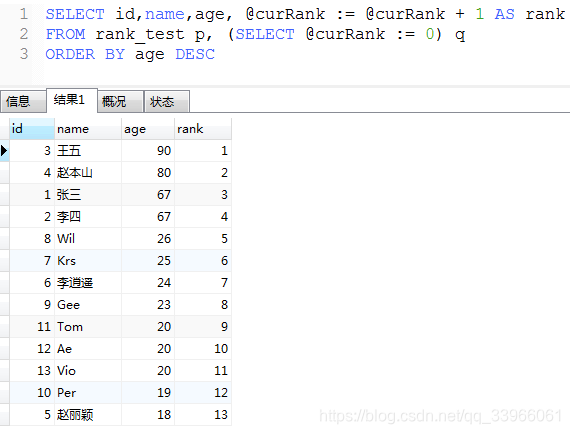Click the ORDER keyword on line 3
The width and height of the screenshot is (570, 434).
click(x=70, y=55)
